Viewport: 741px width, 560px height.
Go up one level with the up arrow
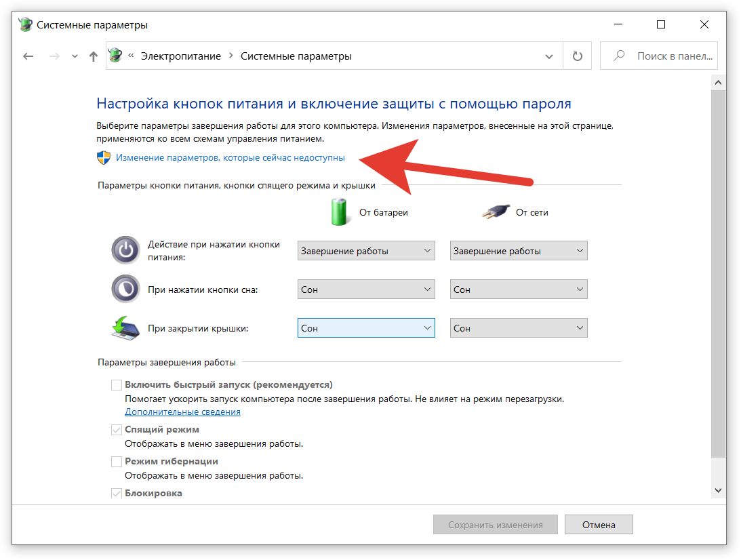pyautogui.click(x=94, y=56)
